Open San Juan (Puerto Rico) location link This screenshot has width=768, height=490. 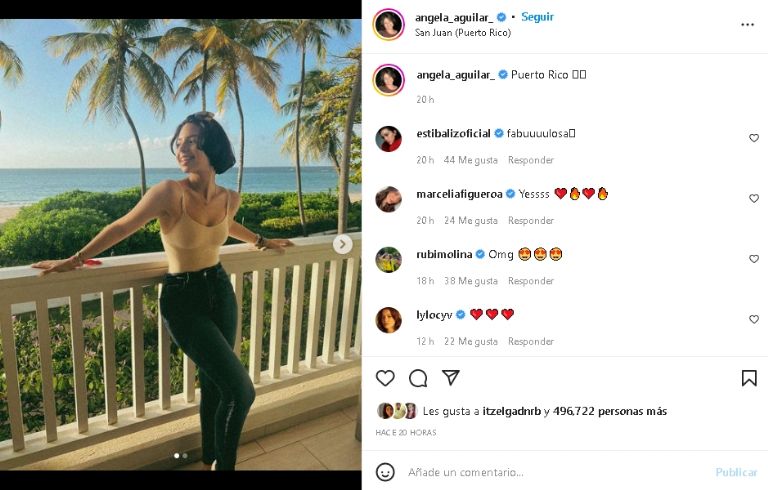(463, 33)
